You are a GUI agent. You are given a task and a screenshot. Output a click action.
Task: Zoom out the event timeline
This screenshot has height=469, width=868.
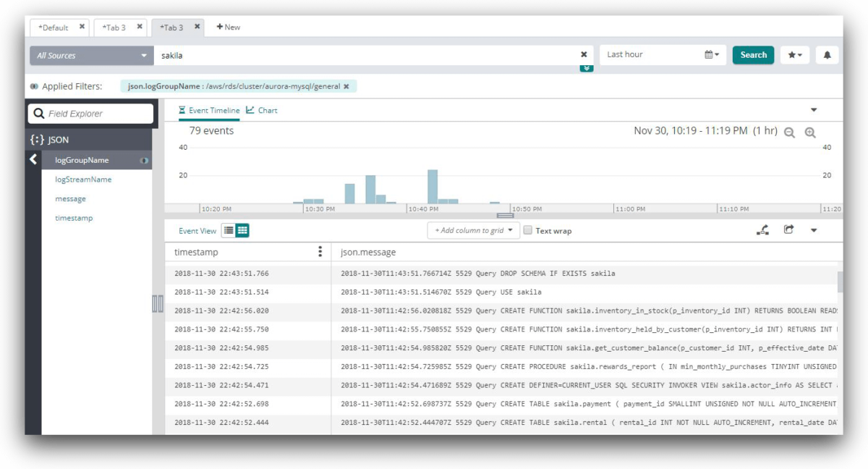[x=789, y=132]
